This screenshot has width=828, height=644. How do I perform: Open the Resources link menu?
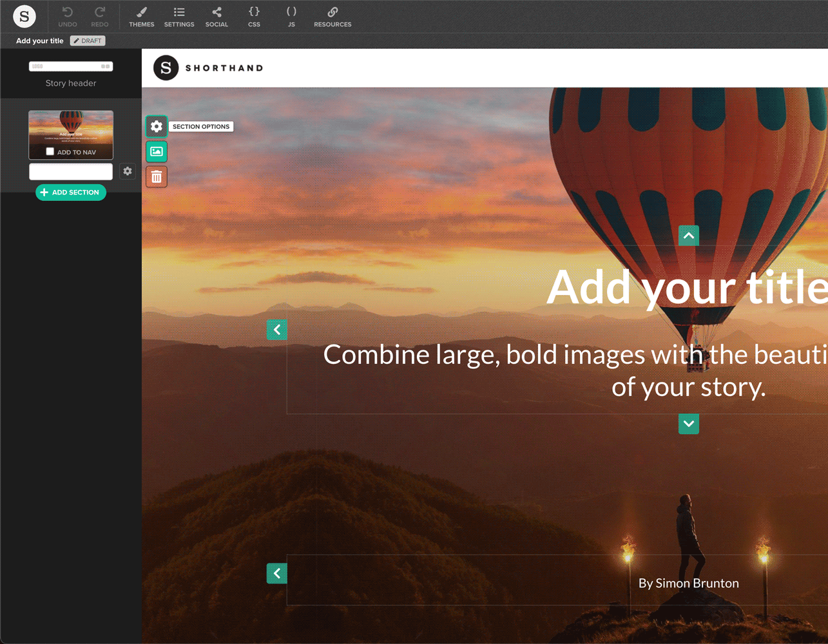point(332,17)
